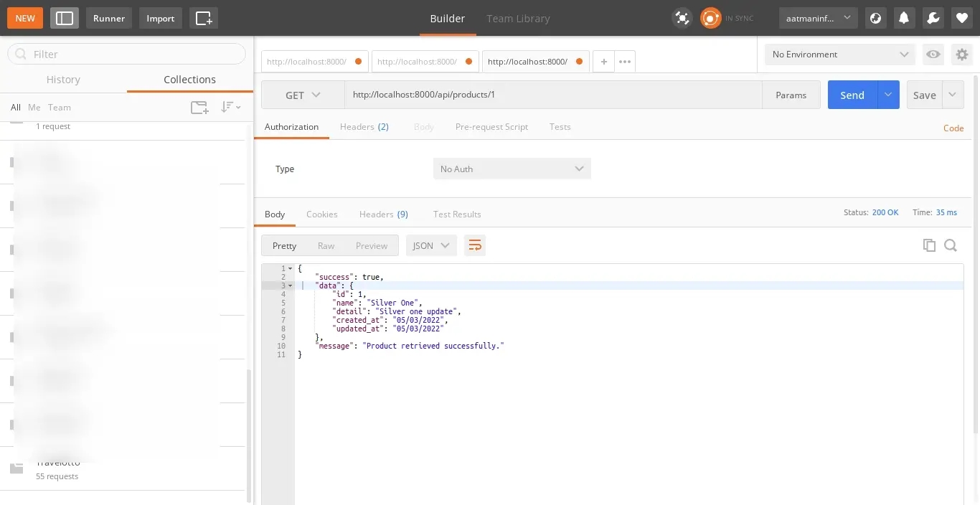Image resolution: width=980 pixels, height=505 pixels.
Task: Expand the No Environment dropdown
Action: coord(840,55)
